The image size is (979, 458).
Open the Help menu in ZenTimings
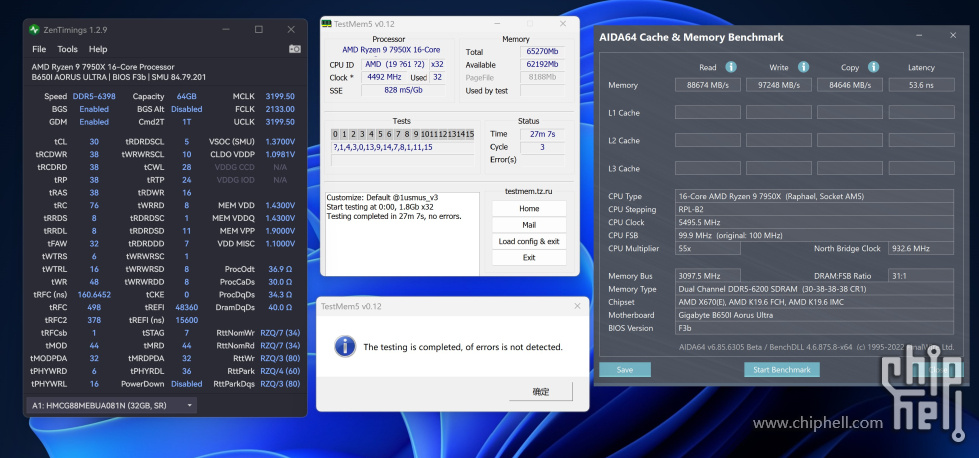[98, 49]
